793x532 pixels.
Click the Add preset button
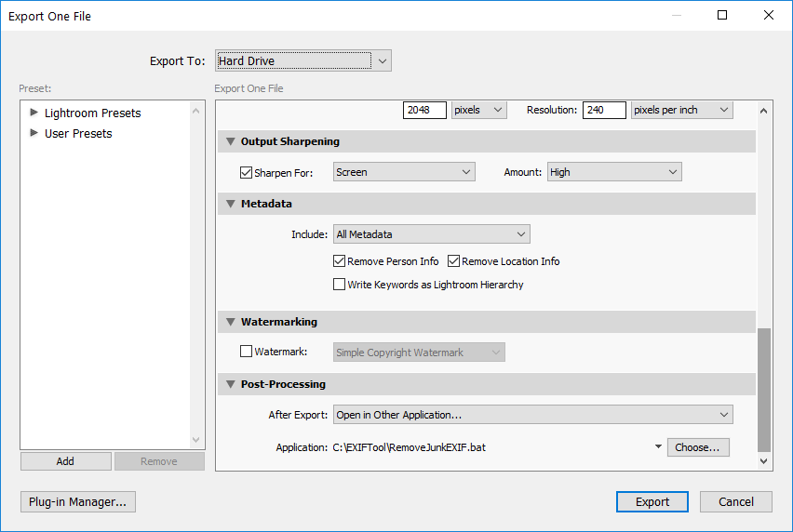coord(66,461)
